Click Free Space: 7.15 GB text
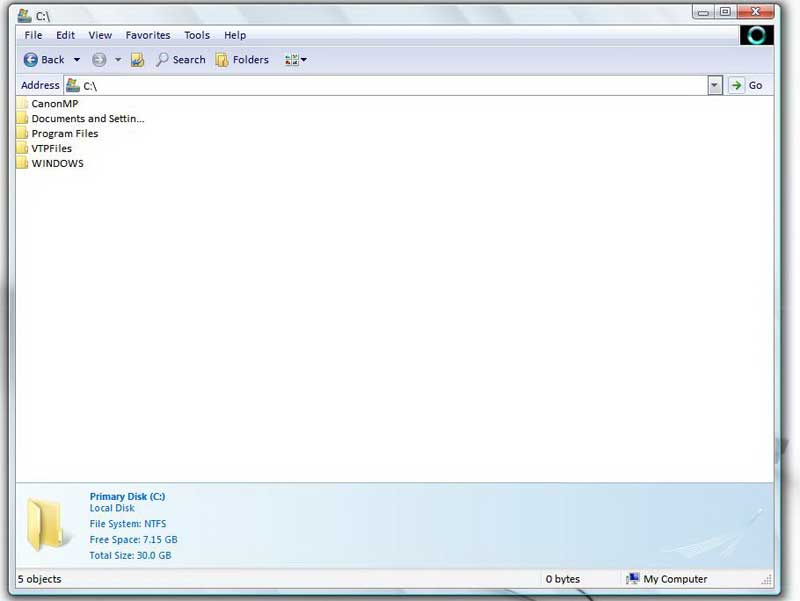Image resolution: width=800 pixels, height=601 pixels. pyautogui.click(x=134, y=540)
